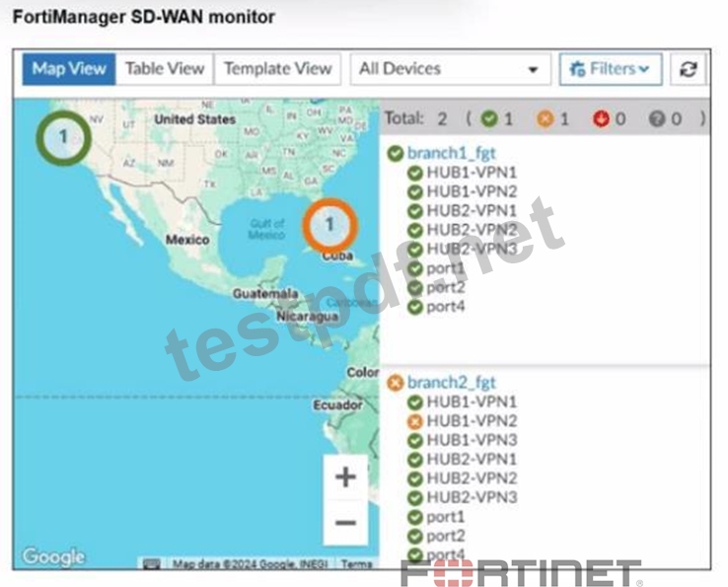Select HUB2-VPN3 under branch1_fgt
The width and height of the screenshot is (728, 587).
(x=472, y=250)
